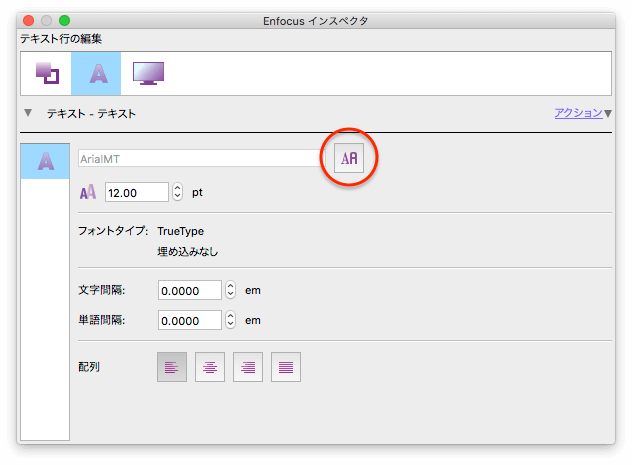
Task: Click the font size stepper arrows
Action: [177, 192]
